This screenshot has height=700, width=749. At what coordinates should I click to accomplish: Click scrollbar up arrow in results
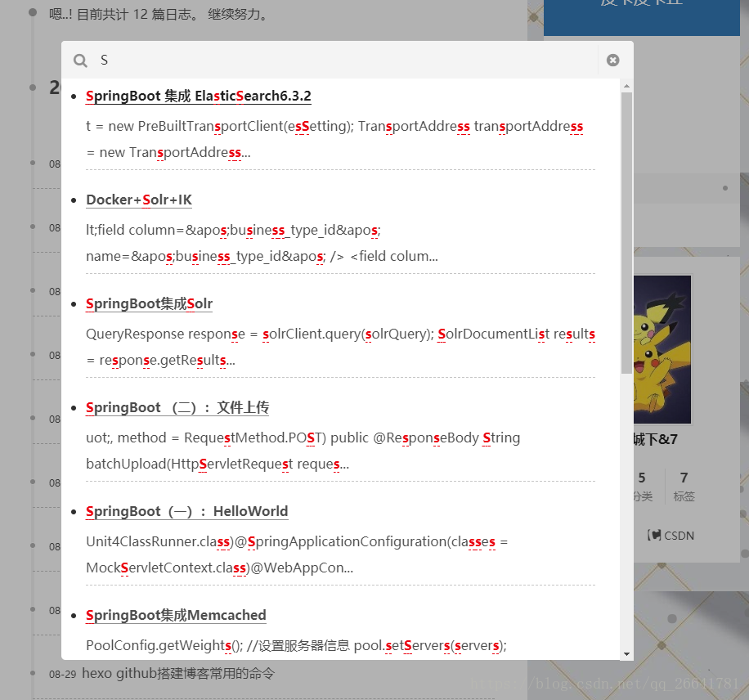[x=626, y=86]
